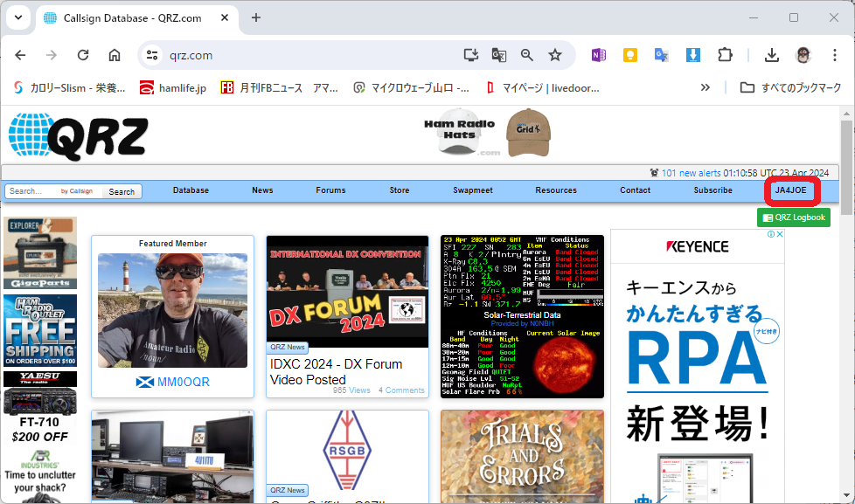The height and width of the screenshot is (504, 855).
Task: Reload the QRZ.com page
Action: [x=83, y=55]
